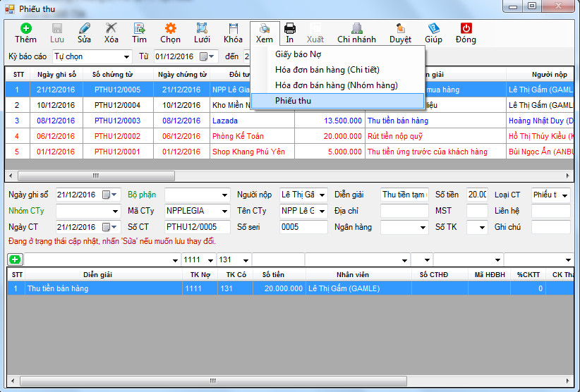Image resolution: width=580 pixels, height=392 pixels.
Task: Click the TK Nợ column header
Action: (x=200, y=274)
